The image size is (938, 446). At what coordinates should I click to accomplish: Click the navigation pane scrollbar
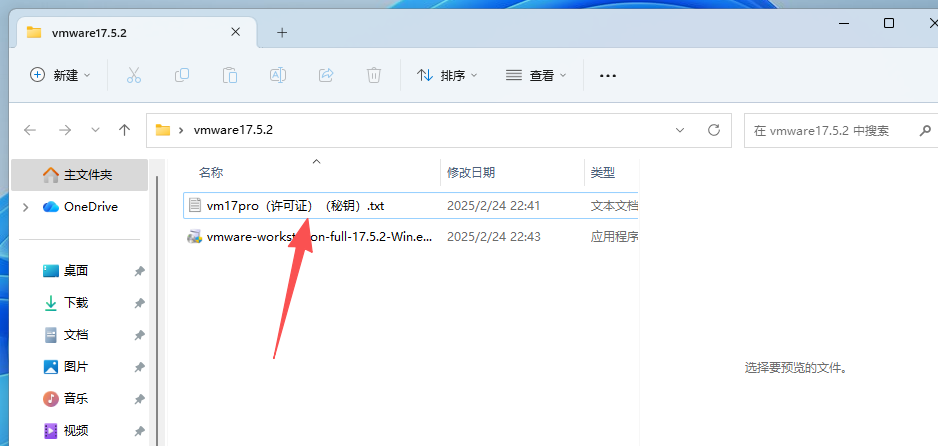[x=157, y=310]
